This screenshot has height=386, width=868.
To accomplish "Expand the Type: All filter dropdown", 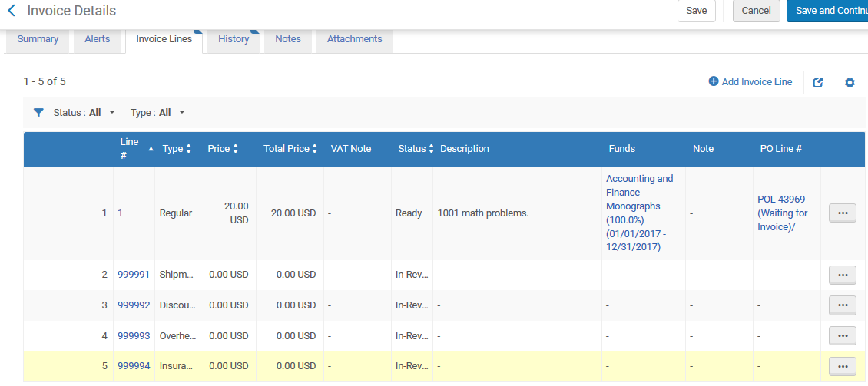I will click(157, 112).
